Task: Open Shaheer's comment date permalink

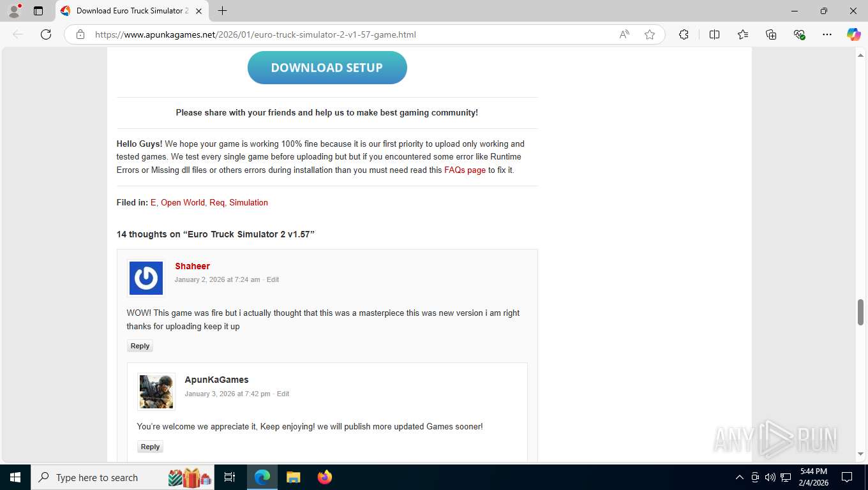Action: 218,279
